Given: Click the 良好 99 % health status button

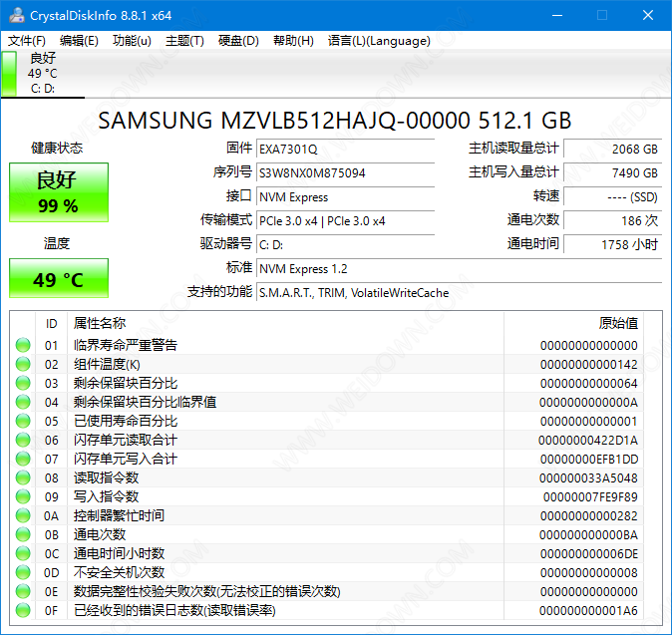Looking at the screenshot, I should point(59,192).
